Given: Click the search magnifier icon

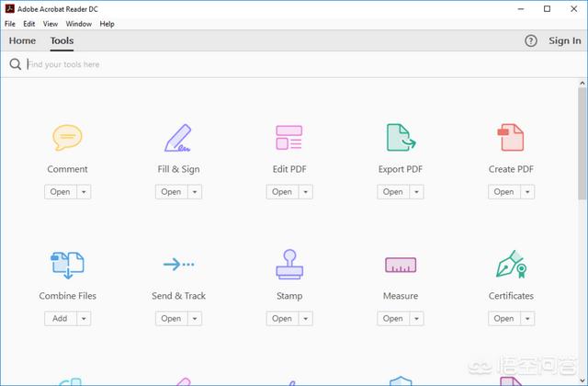Looking at the screenshot, I should [x=16, y=64].
